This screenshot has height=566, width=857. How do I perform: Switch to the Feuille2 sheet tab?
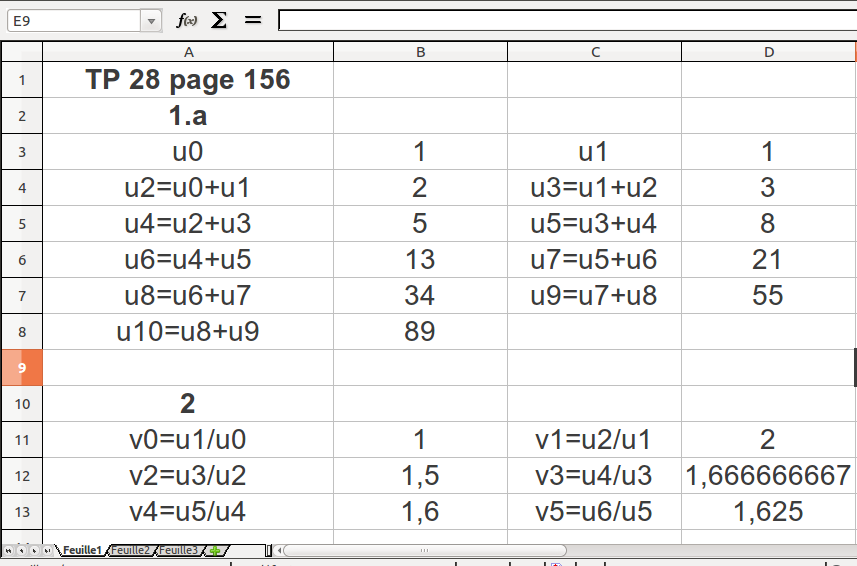click(130, 550)
